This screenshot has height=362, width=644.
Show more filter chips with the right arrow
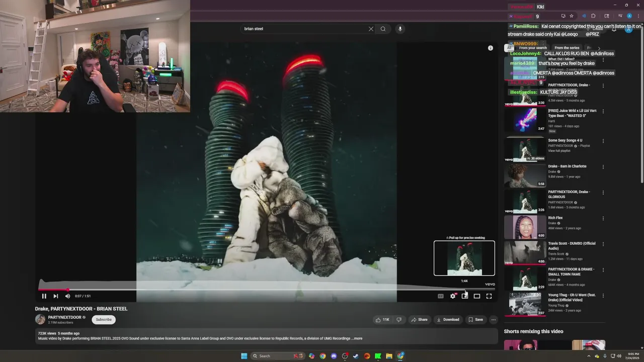(x=599, y=48)
